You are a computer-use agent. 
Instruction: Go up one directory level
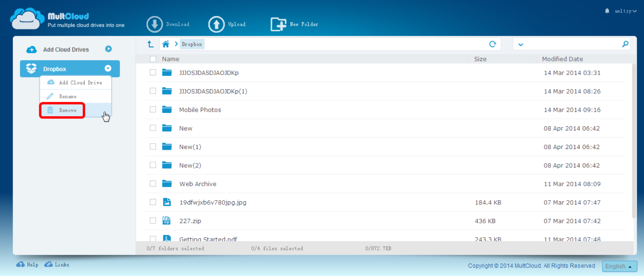click(150, 44)
